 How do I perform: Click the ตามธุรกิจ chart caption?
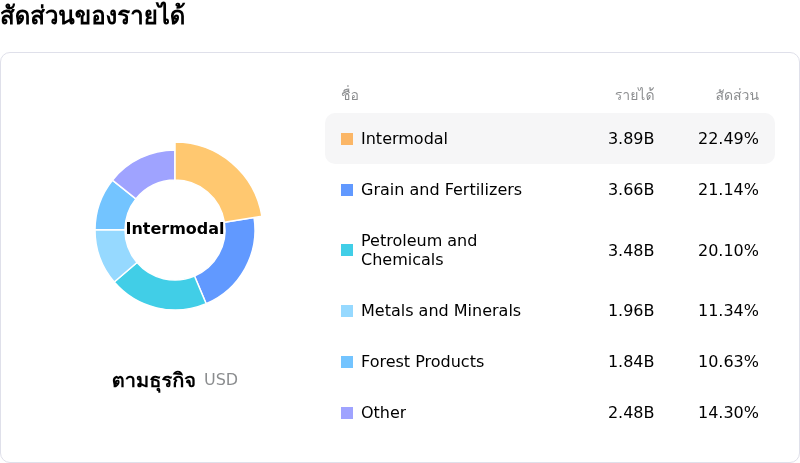[153, 380]
